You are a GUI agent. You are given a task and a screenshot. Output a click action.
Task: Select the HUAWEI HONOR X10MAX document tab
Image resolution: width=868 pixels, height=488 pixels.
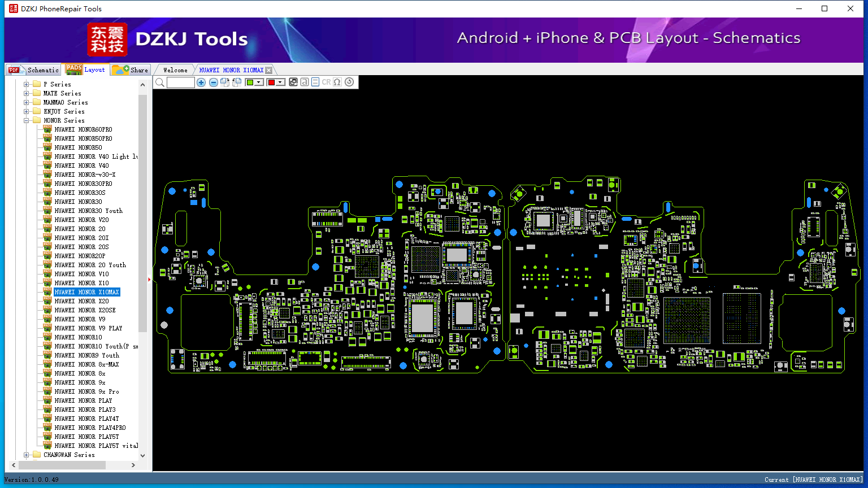(231, 70)
